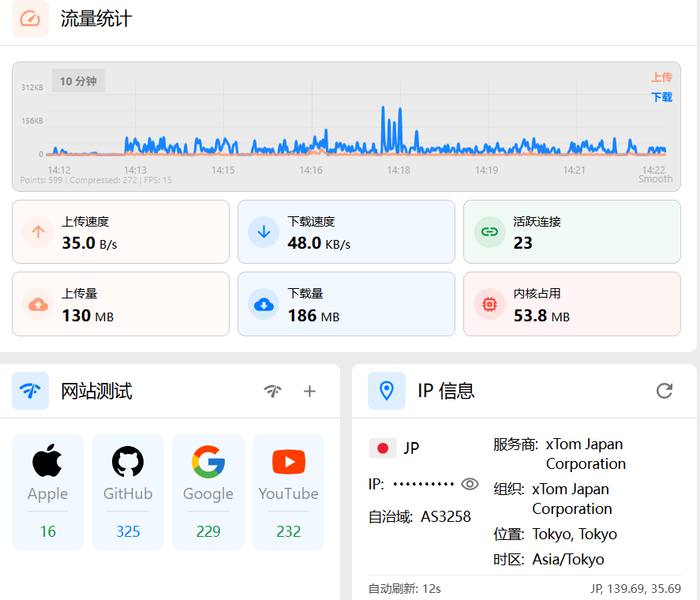Click the upload speed arrow icon
The height and width of the screenshot is (600, 700).
[39, 232]
